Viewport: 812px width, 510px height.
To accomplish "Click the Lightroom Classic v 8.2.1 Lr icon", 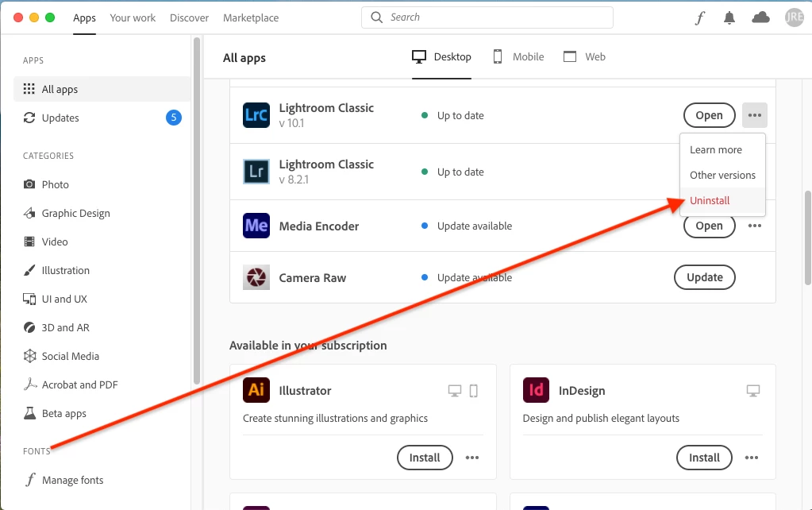I will pos(256,172).
